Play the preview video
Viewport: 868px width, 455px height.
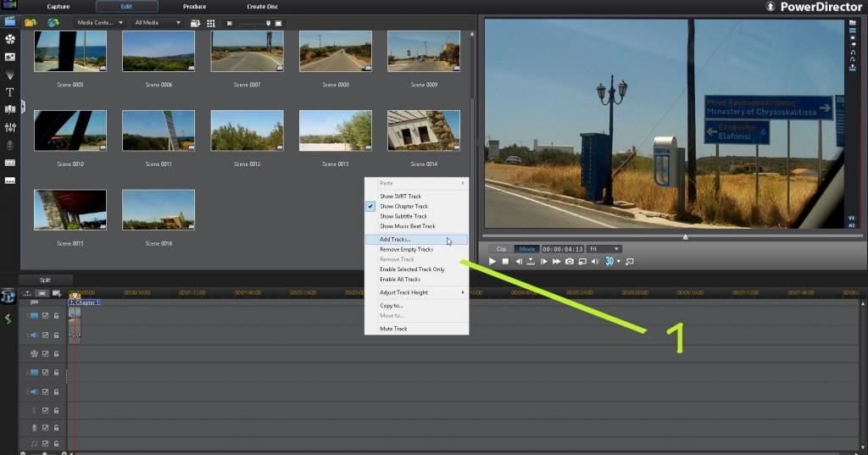click(492, 261)
